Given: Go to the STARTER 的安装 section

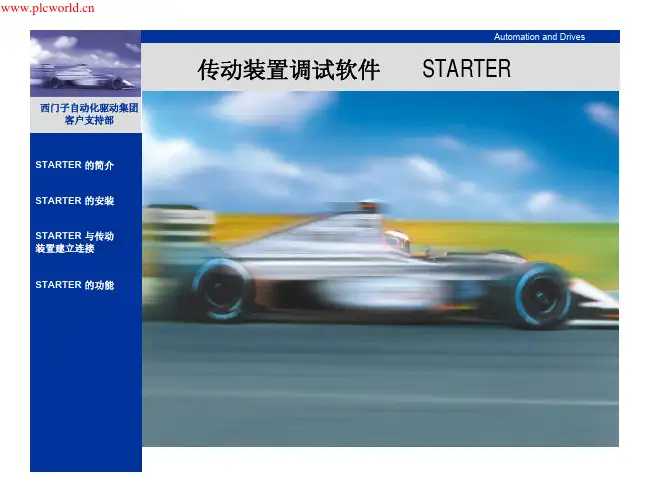Looking at the screenshot, I should tap(75, 201).
